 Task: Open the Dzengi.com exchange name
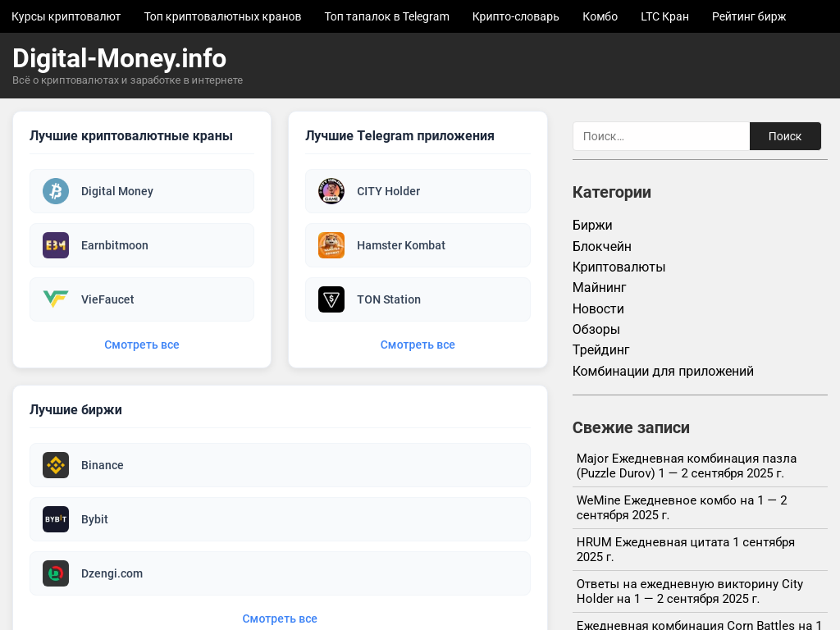point(112,573)
